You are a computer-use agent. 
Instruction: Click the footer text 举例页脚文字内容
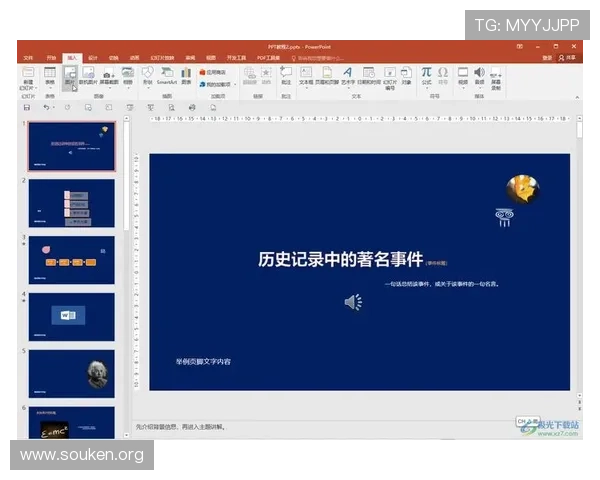point(203,361)
